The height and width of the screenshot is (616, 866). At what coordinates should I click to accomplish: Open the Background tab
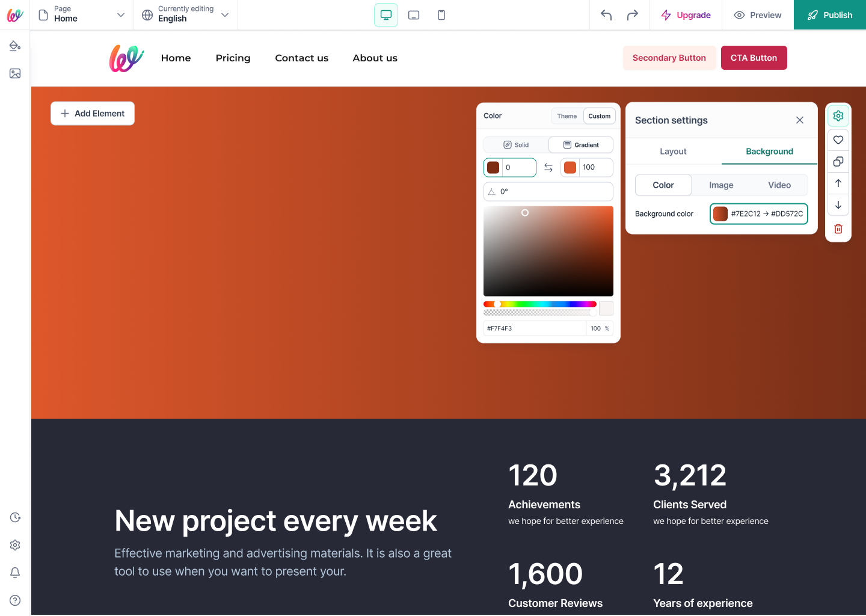[x=769, y=152]
